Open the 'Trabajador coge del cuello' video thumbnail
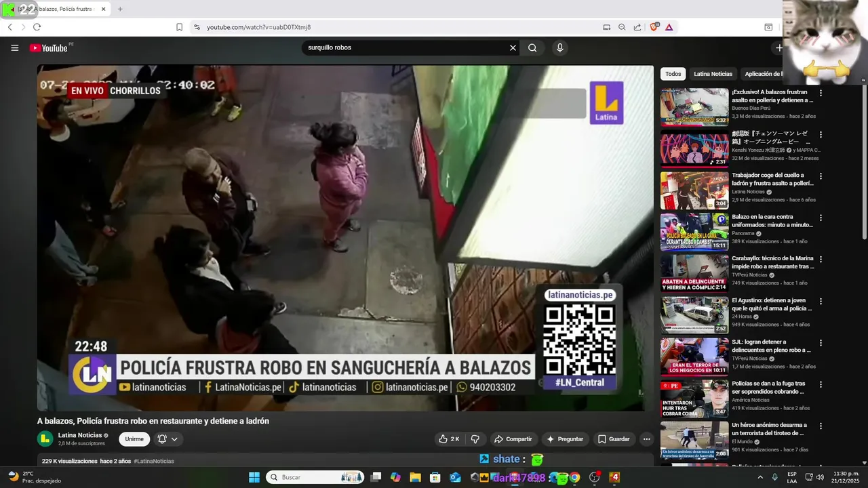 694,190
